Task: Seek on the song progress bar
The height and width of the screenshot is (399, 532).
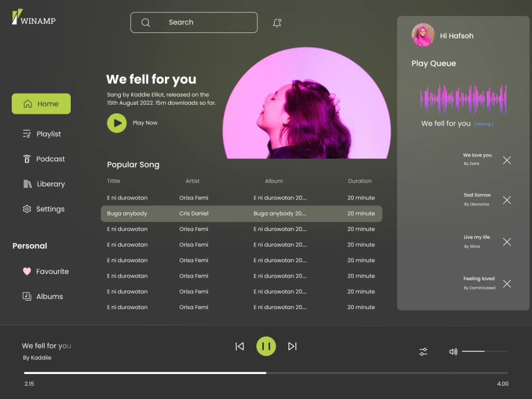Action: click(x=266, y=373)
